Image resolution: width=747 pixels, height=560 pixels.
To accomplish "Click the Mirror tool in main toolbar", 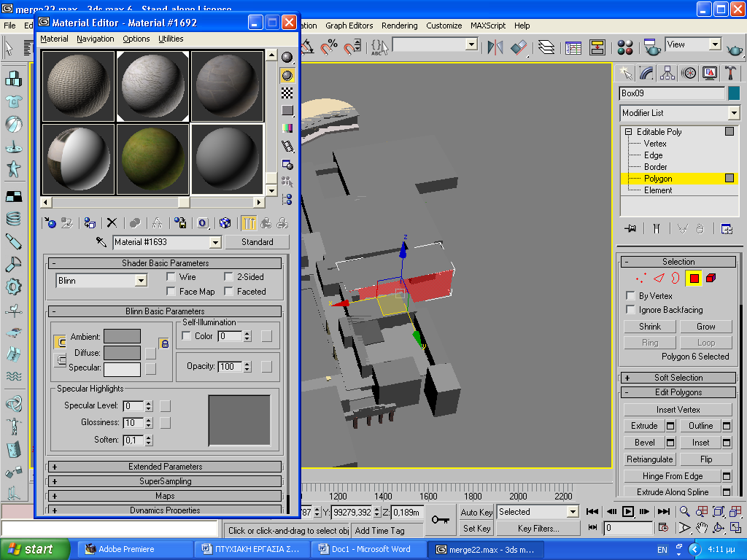I will [495, 47].
